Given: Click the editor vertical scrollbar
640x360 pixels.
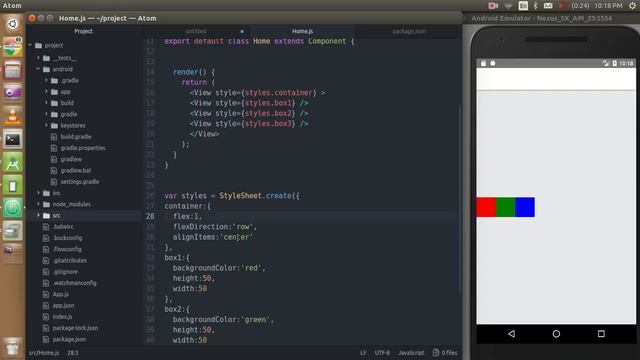Looking at the screenshot, I should pos(460,198).
